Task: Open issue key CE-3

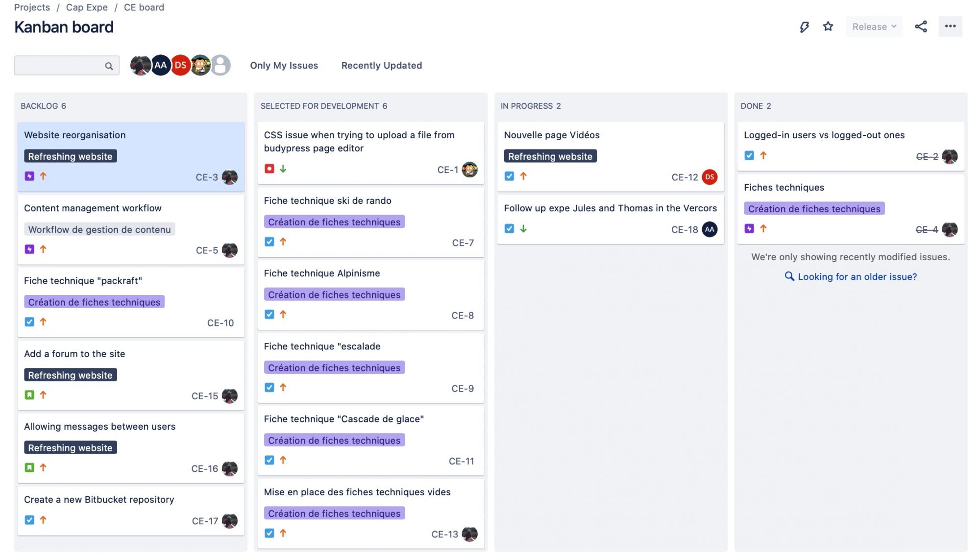Action: pos(207,177)
